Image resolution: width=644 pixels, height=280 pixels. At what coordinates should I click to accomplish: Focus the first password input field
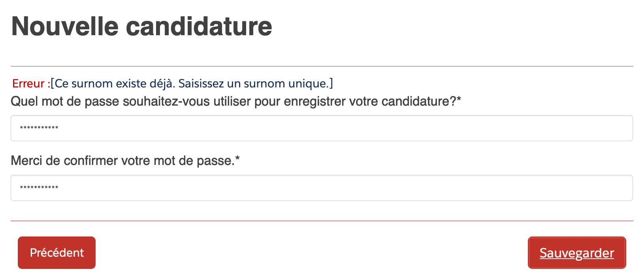point(321,128)
